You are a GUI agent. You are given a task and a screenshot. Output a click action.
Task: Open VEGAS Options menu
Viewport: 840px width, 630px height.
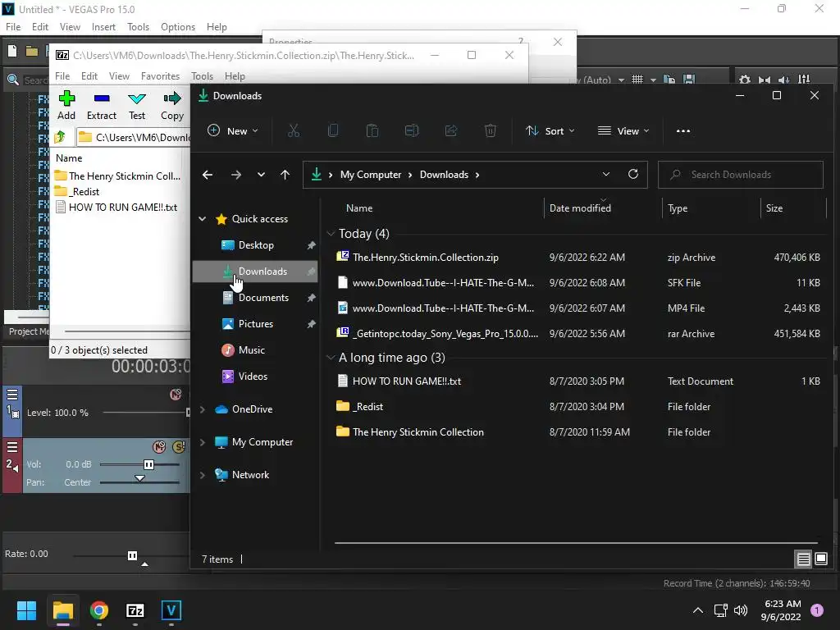pyautogui.click(x=178, y=27)
